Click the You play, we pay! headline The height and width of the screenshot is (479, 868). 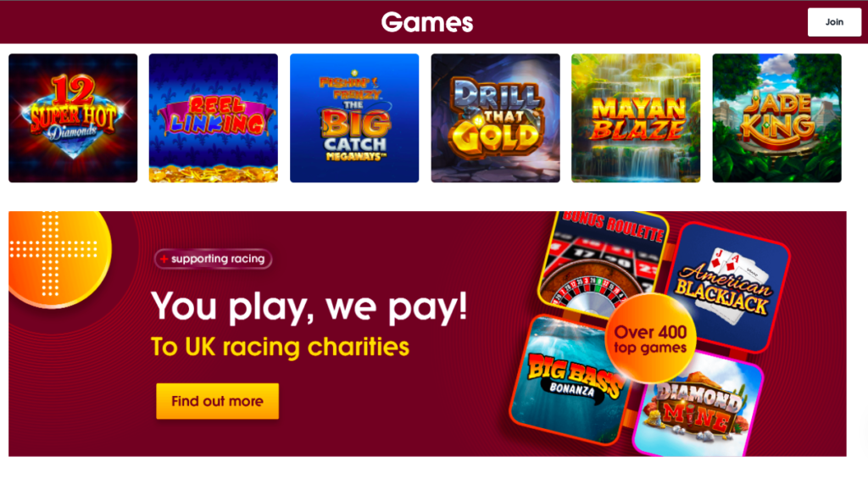coord(309,306)
